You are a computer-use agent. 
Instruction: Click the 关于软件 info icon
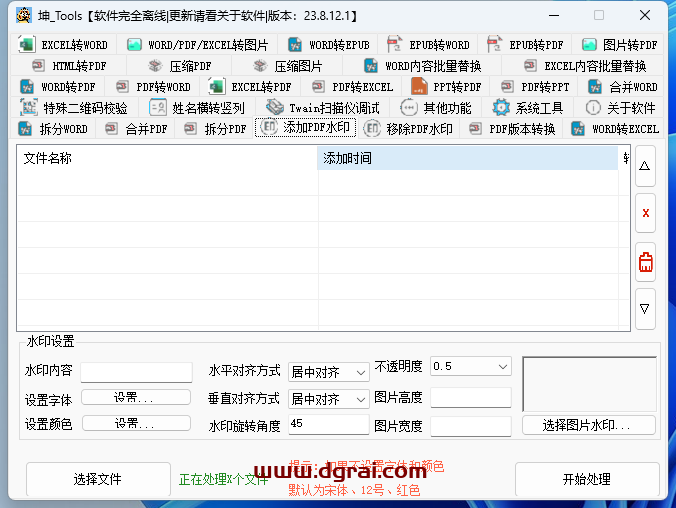click(x=593, y=107)
